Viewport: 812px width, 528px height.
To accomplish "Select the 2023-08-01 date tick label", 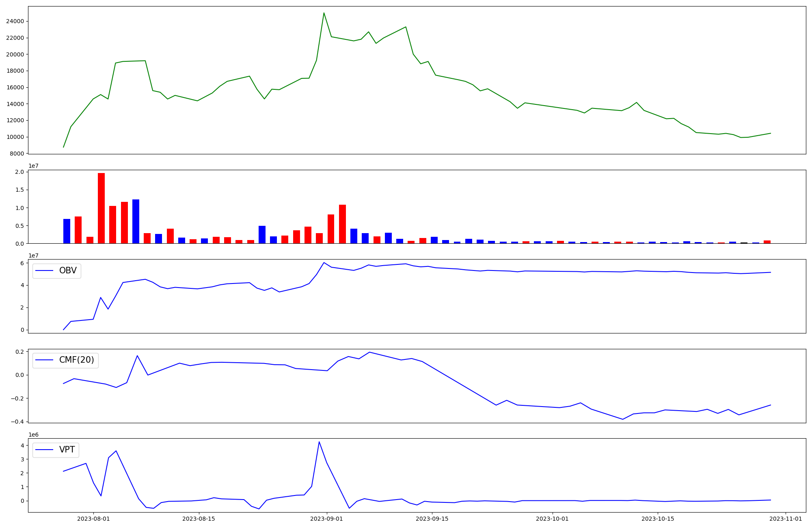I will pos(93,519).
